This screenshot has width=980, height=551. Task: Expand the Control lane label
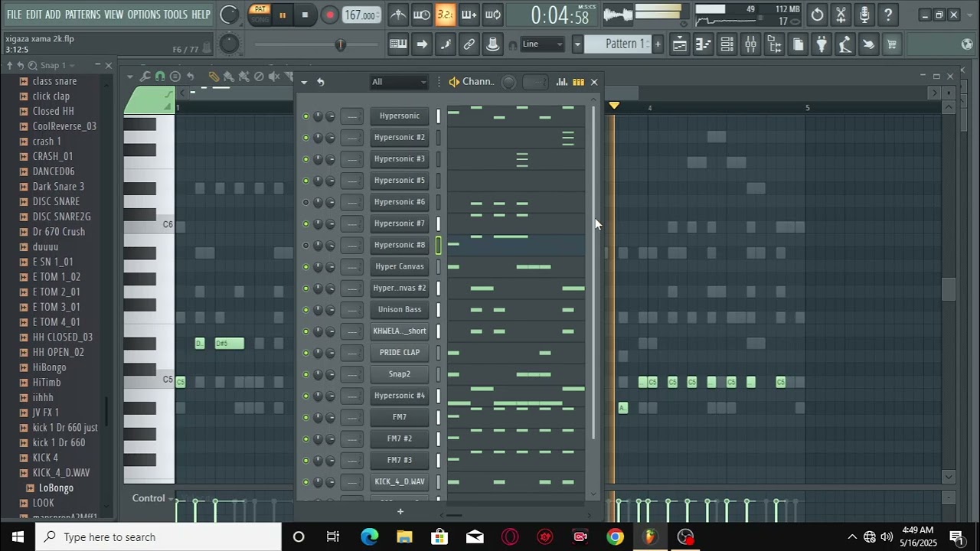(x=149, y=498)
